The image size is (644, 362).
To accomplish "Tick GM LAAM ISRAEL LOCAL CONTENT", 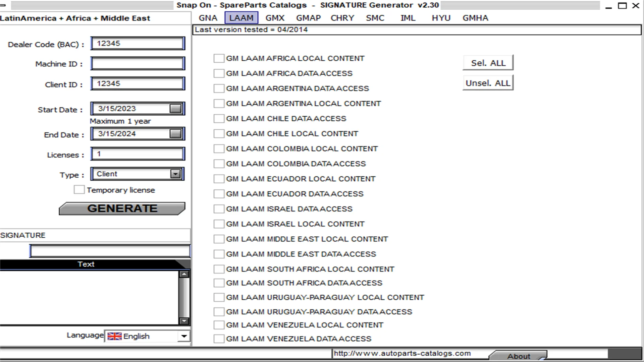I will tap(219, 224).
